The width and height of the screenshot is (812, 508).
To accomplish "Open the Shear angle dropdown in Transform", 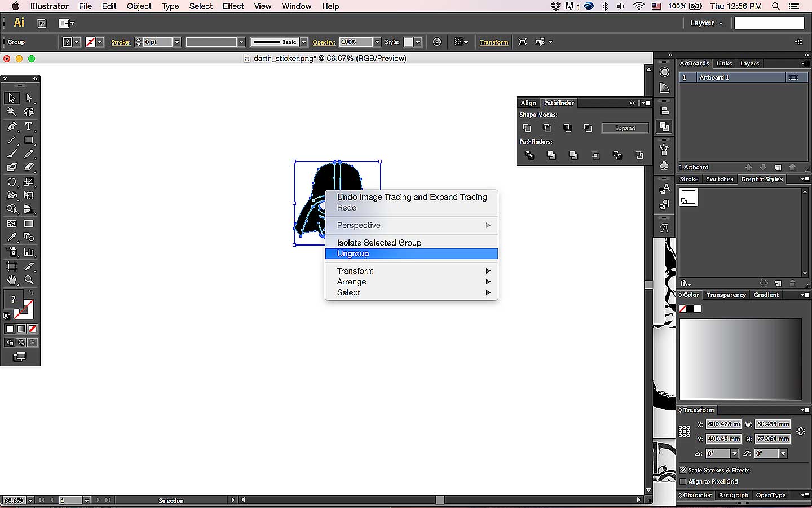I will (783, 453).
